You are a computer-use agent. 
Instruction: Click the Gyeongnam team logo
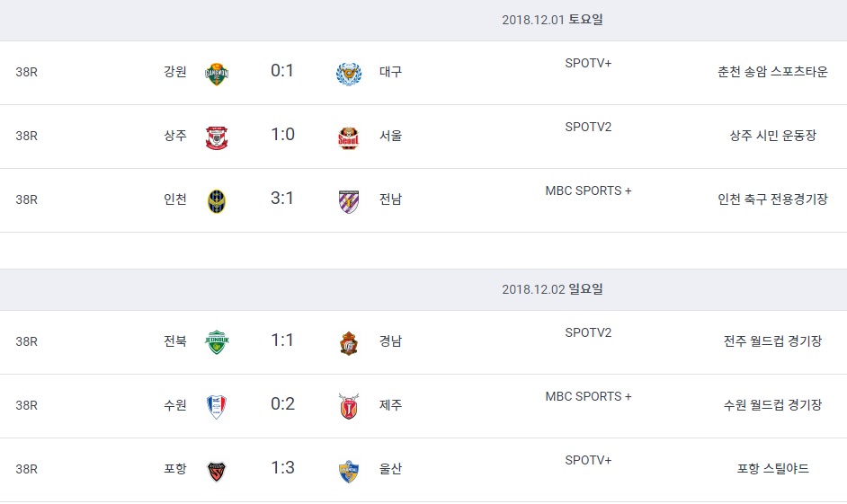point(349,342)
